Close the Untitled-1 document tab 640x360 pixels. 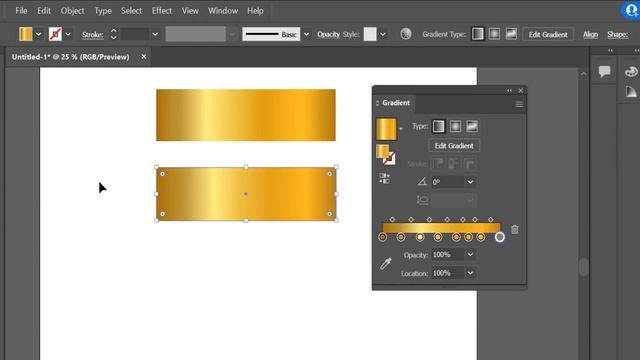(144, 57)
